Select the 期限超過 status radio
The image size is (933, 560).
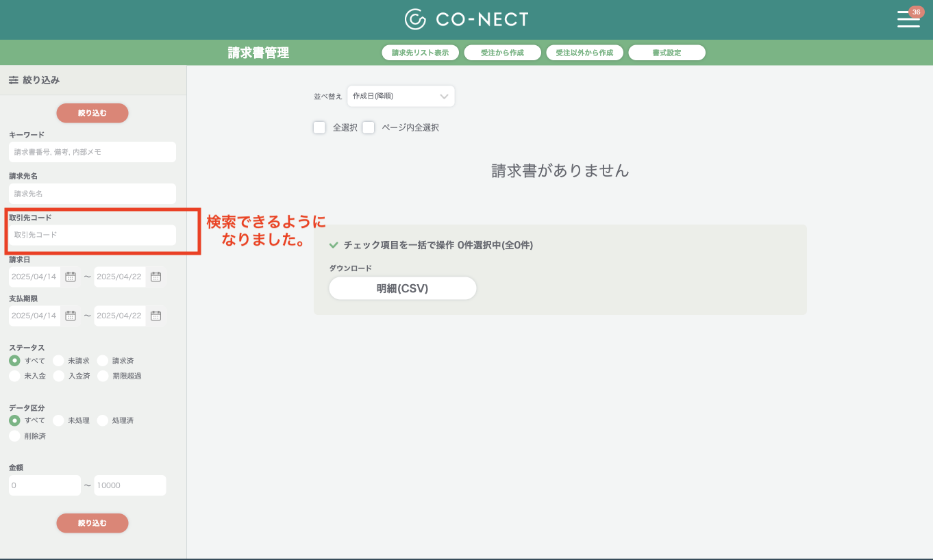(x=102, y=376)
